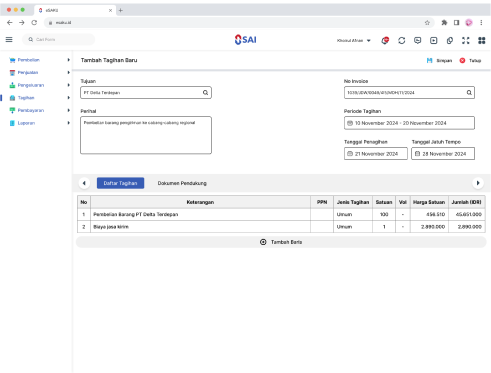
Task: Open the browser three-dot menu
Action: [x=481, y=23]
